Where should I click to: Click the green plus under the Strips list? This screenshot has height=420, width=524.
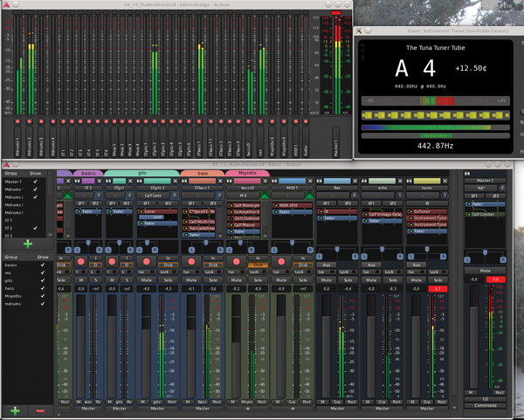coord(28,244)
